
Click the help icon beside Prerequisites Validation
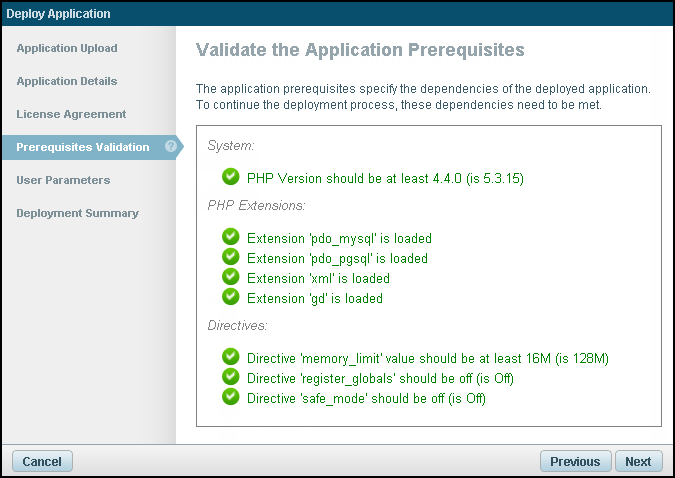(171, 147)
